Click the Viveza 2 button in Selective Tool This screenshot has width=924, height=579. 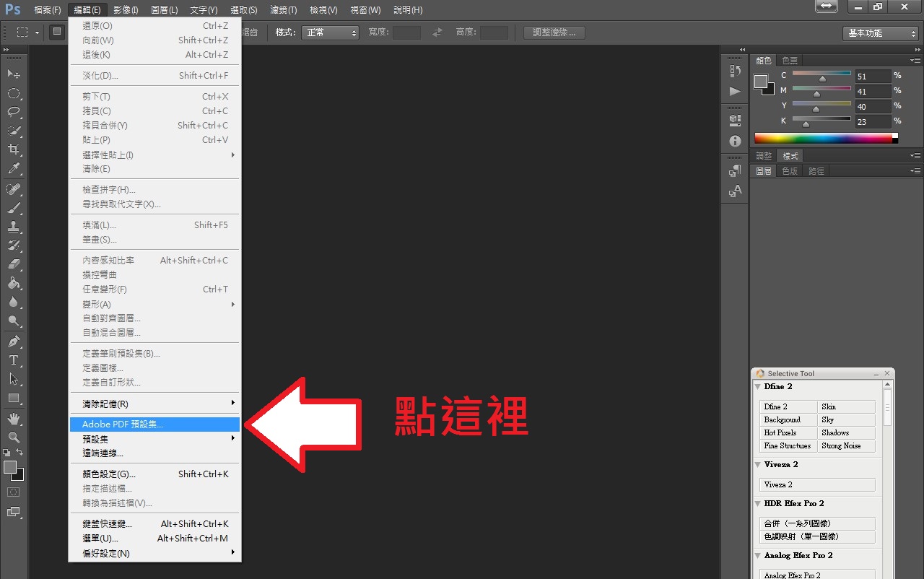point(817,485)
